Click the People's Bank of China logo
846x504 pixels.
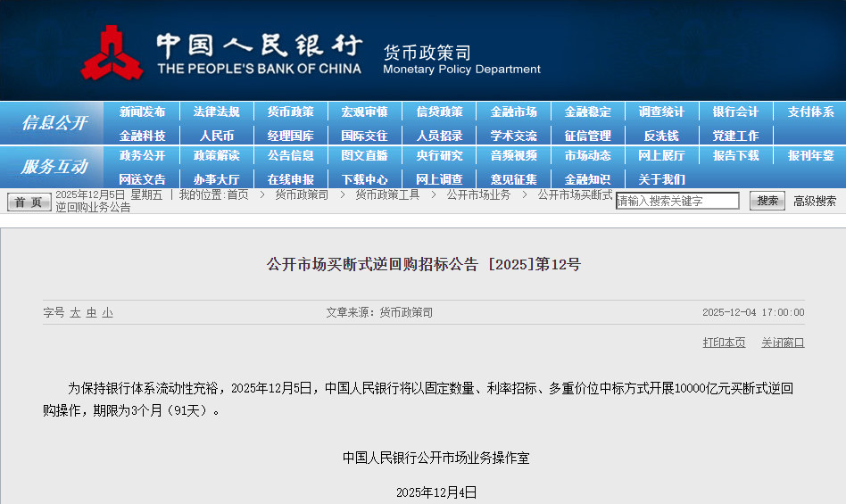click(x=112, y=52)
